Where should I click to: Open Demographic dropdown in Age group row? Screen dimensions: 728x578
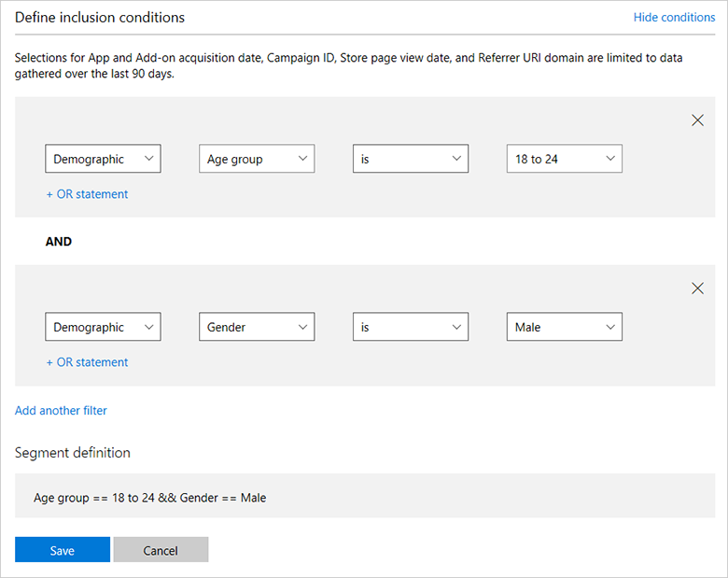103,159
